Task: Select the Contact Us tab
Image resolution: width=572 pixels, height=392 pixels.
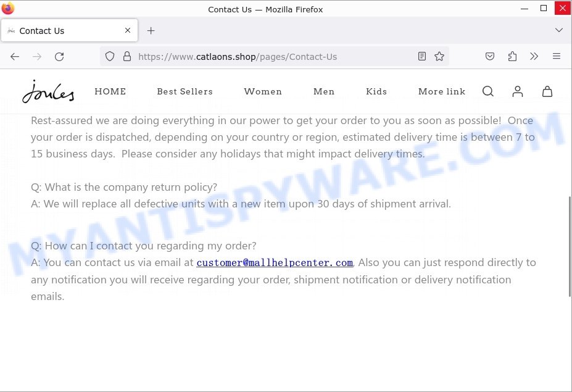Action: pos(69,31)
